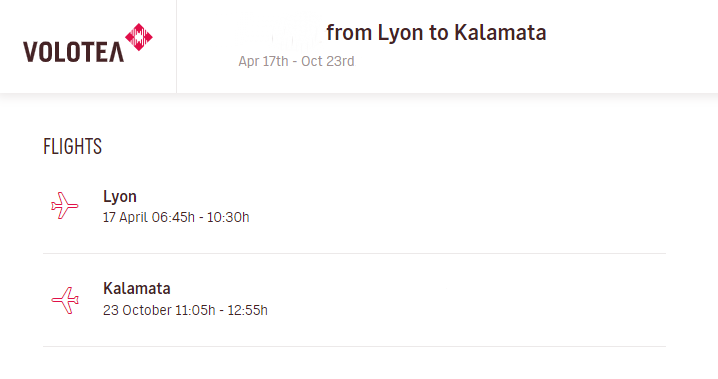Image resolution: width=718 pixels, height=379 pixels.
Task: Click 'Oct 23rd' in the header subtitle
Action: pos(328,61)
